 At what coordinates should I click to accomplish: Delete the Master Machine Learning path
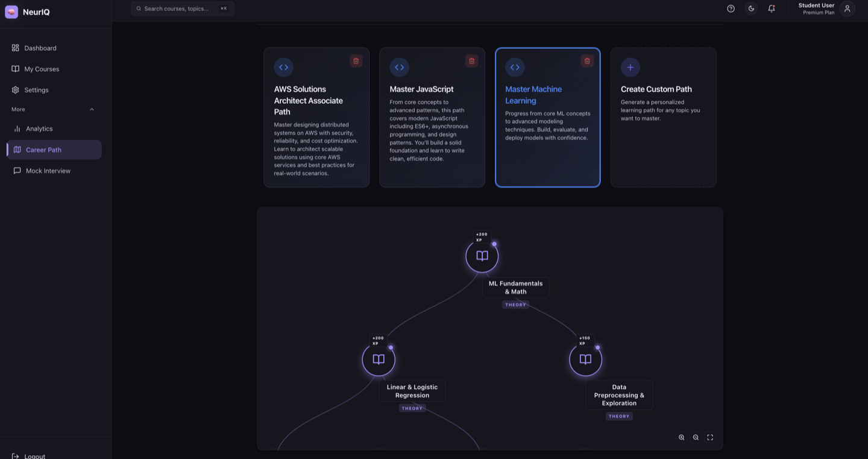pyautogui.click(x=587, y=61)
